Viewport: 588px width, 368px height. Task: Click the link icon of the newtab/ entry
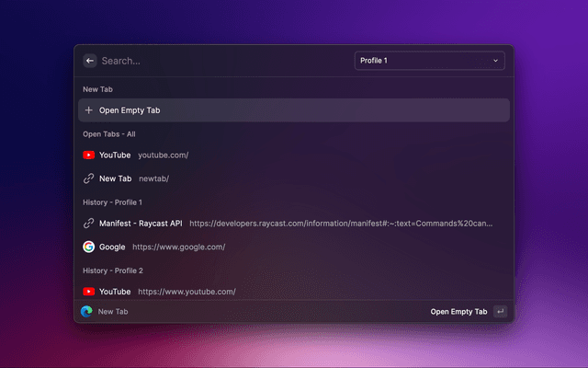coord(88,178)
